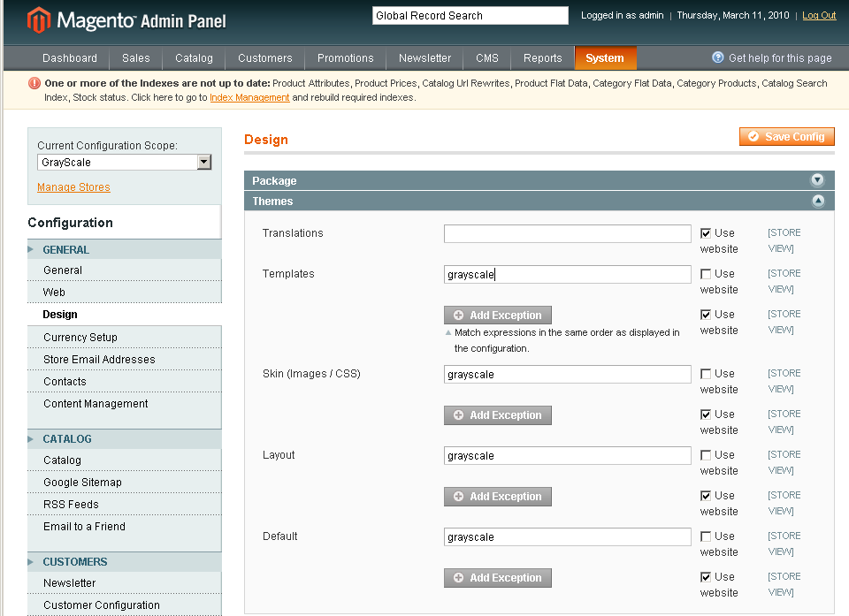Viewport: 849px width, 616px height.
Task: Toggle Use website checkbox for Translations
Action: pos(706,233)
